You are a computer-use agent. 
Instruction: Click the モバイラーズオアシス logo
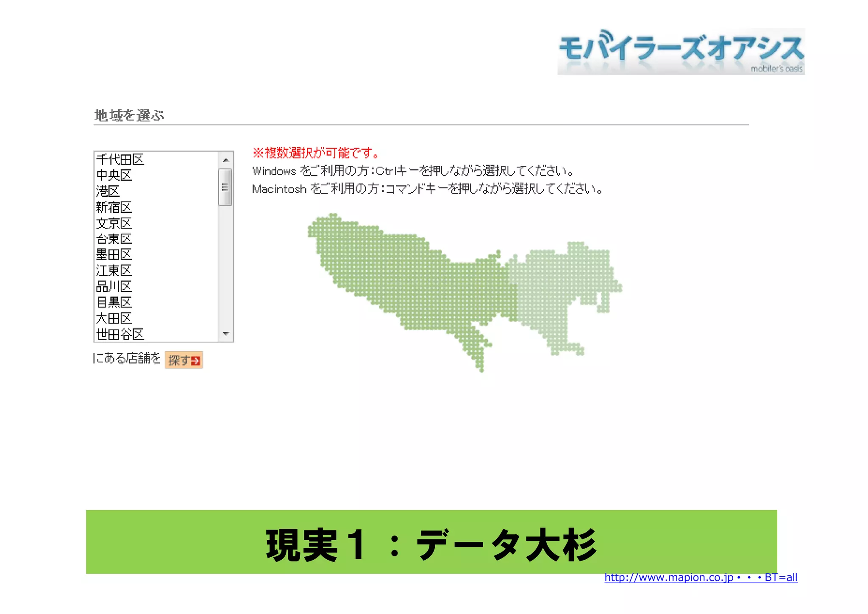(681, 51)
